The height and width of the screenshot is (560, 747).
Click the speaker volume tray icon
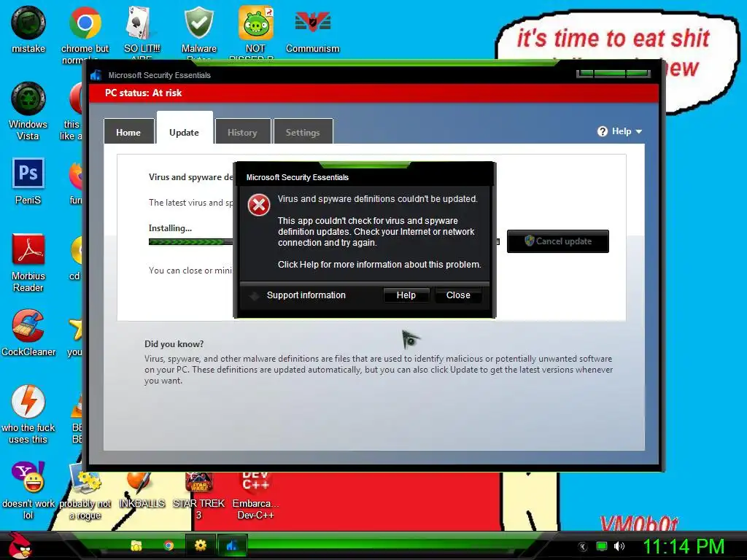pos(619,546)
